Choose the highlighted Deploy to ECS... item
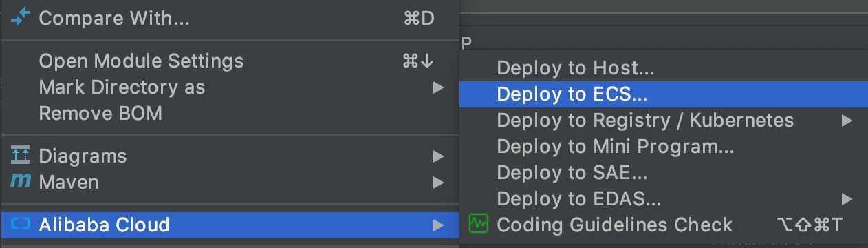This screenshot has width=868, height=248. pyautogui.click(x=664, y=94)
